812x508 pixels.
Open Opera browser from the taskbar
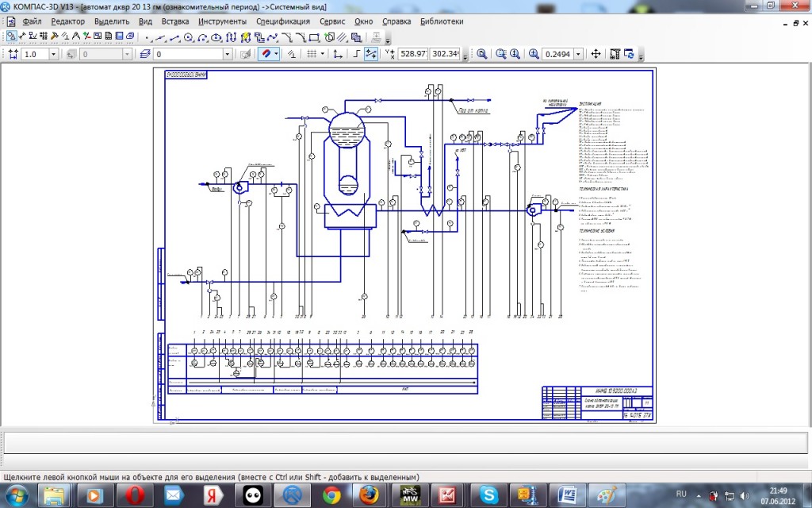pos(135,495)
